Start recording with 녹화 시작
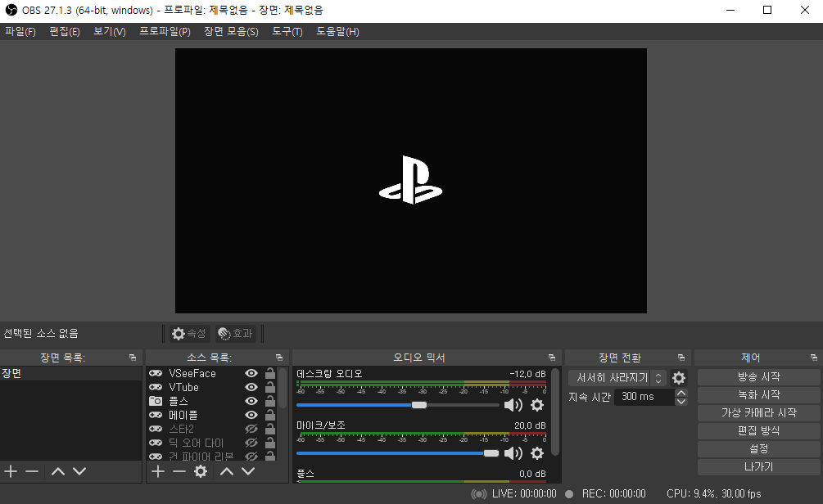823x504 pixels. (758, 395)
